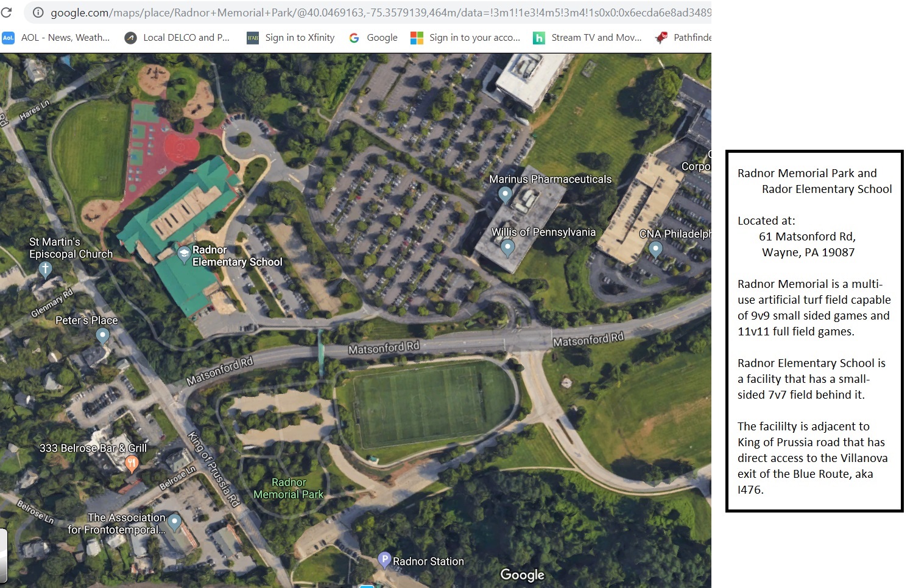Open the Local DELCO bookmark
Viewport: 913px width, 588px height.
click(x=177, y=38)
